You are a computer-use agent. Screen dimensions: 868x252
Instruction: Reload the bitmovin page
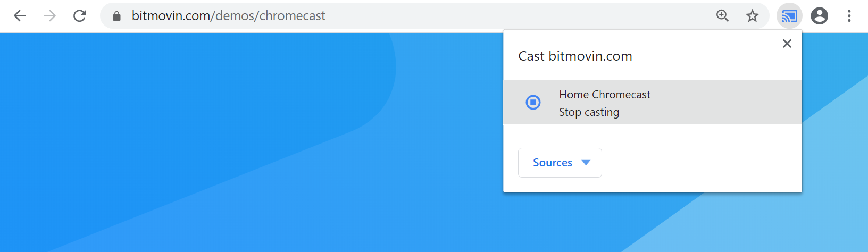80,16
